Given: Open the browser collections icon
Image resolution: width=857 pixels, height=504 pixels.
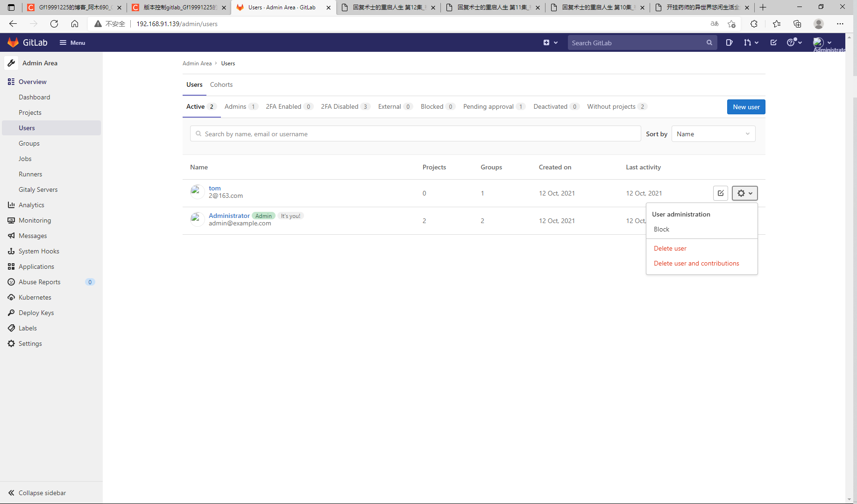Looking at the screenshot, I should 797,24.
